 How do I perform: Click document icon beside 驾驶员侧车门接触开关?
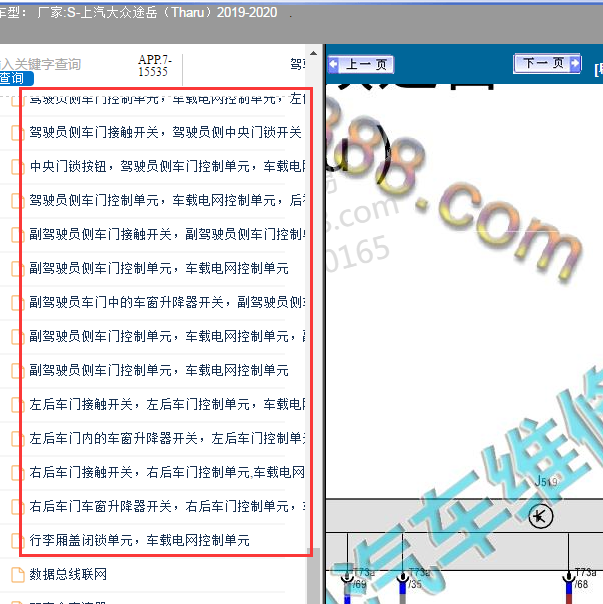pos(17,133)
